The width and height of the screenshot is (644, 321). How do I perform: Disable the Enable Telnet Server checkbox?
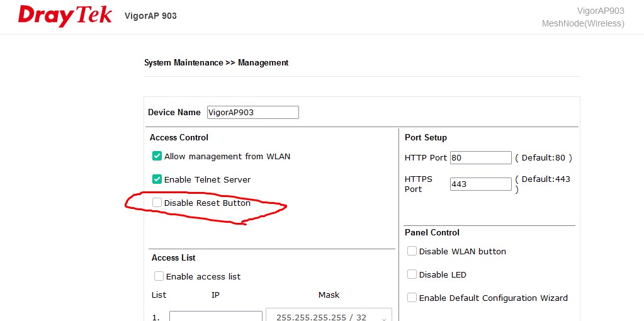coord(157,179)
